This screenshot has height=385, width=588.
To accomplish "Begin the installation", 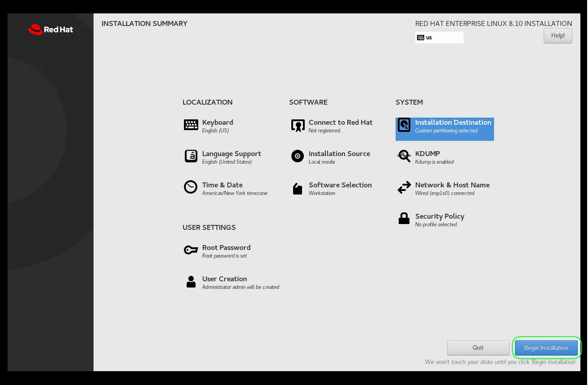I will 546,347.
